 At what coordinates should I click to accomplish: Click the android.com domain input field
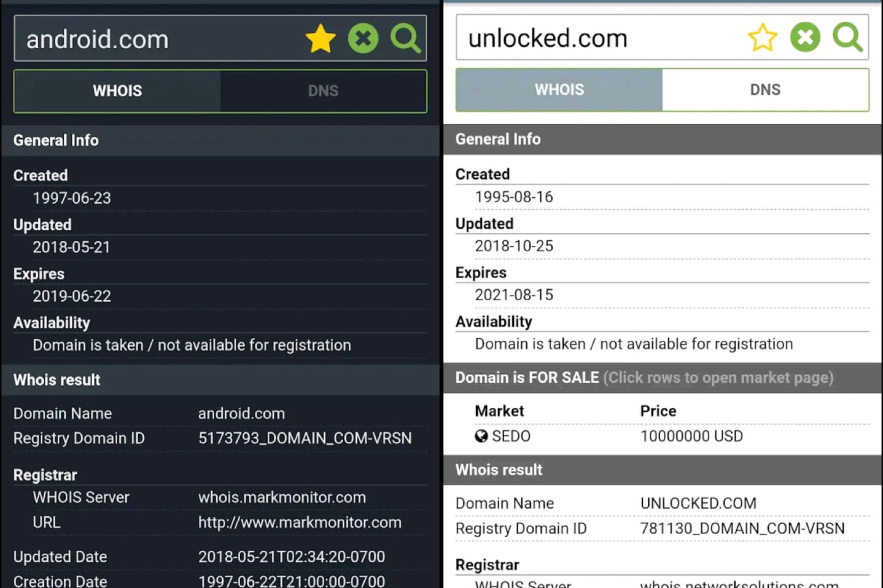[x=150, y=39]
